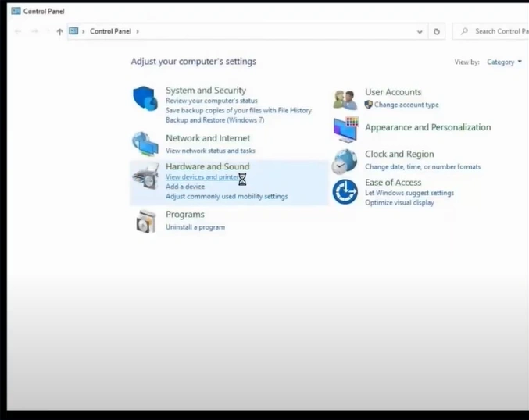Open the Programs category icon

[145, 222]
